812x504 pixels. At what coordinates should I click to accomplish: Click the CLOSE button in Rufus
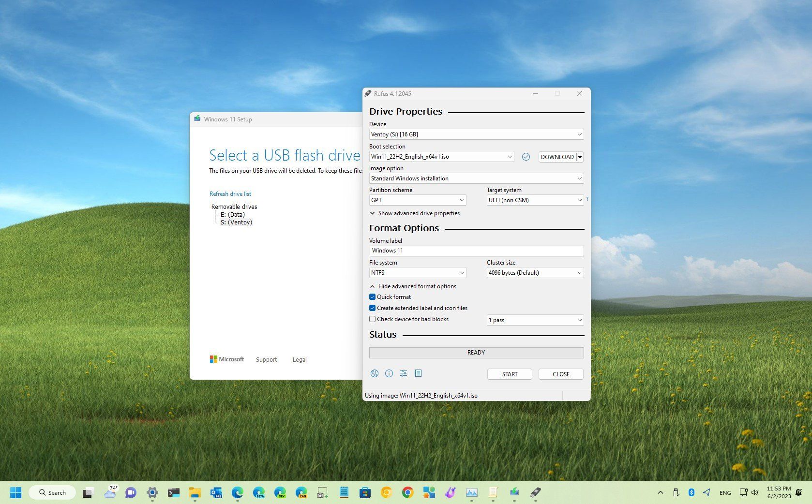point(561,374)
